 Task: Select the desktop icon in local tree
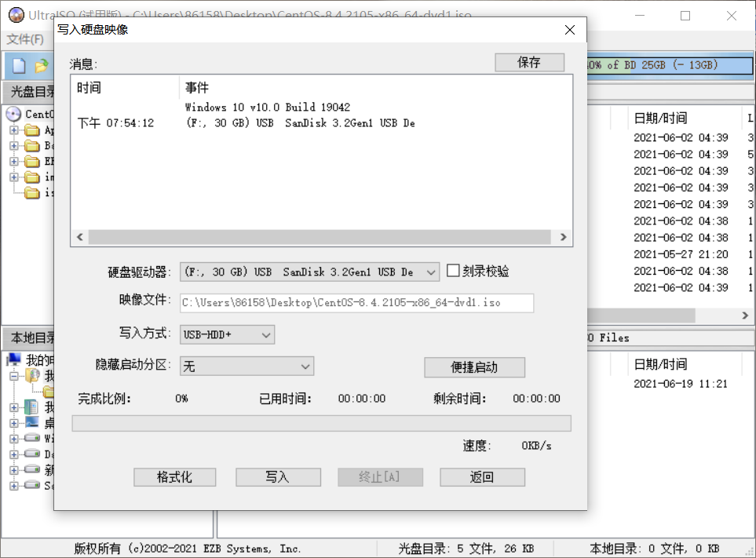click(32, 422)
